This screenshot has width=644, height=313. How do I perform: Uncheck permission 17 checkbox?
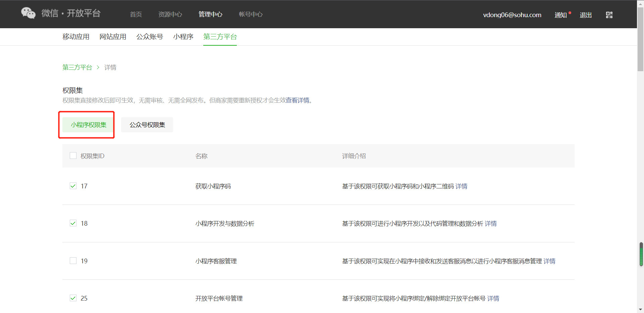73,186
